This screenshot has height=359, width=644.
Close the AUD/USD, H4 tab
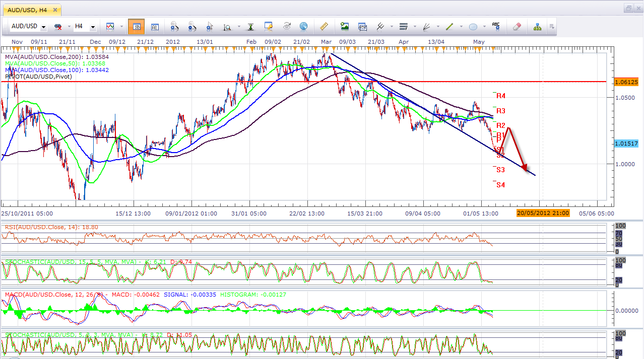(x=54, y=10)
